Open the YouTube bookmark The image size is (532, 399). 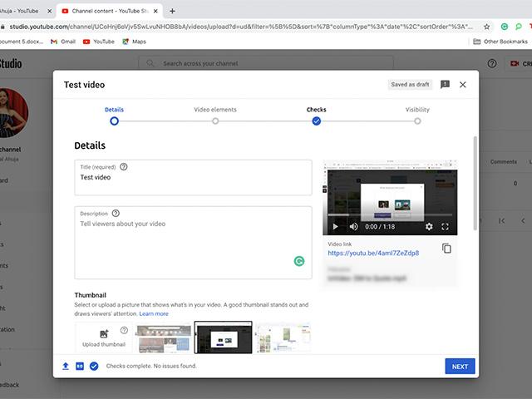[x=99, y=42]
